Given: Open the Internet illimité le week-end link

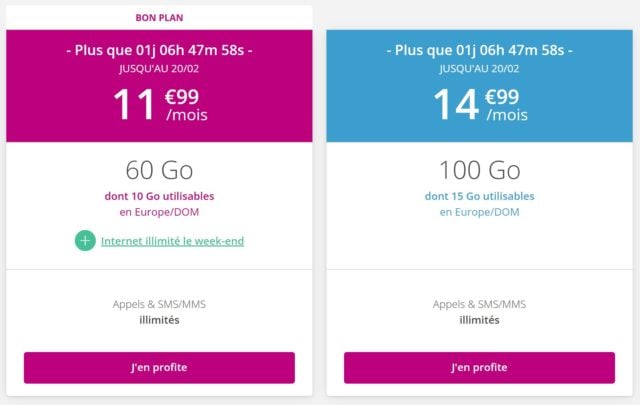Looking at the screenshot, I should pos(172,241).
